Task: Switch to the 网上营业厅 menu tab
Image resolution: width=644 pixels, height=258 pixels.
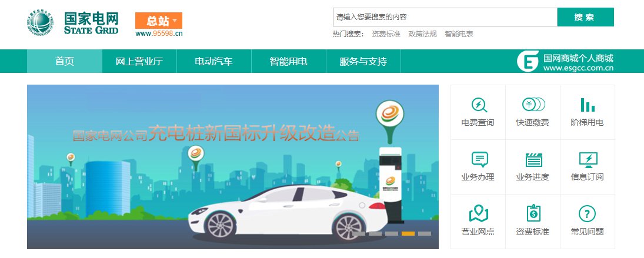Action: click(x=139, y=62)
